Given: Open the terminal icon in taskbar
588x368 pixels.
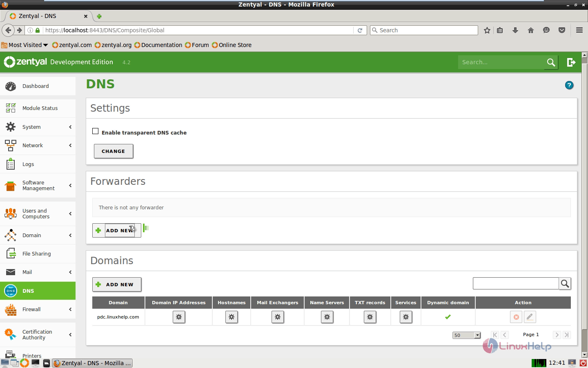Looking at the screenshot, I should pyautogui.click(x=36, y=363).
